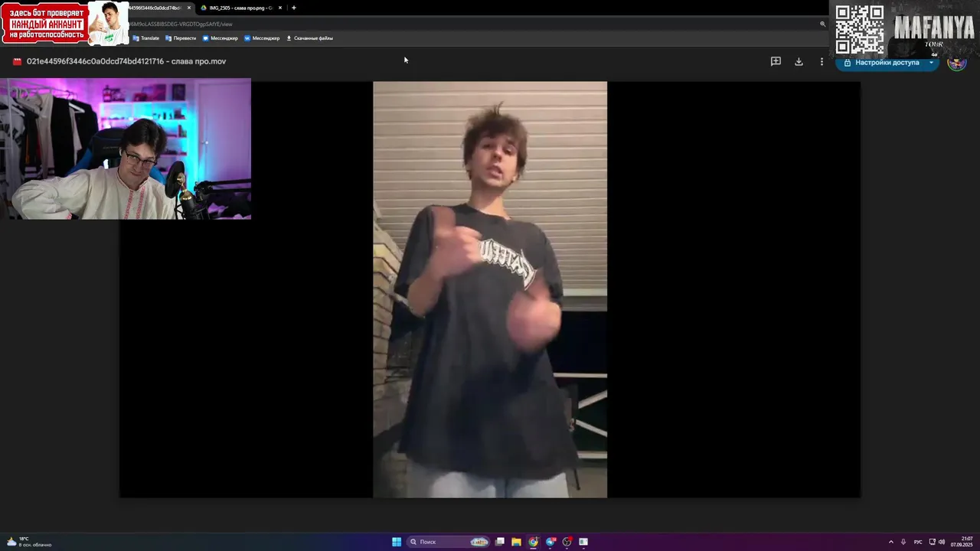Screen dimensions: 980x551
Task: Click the zoom magnifier icon in address bar
Action: pyautogui.click(x=823, y=24)
